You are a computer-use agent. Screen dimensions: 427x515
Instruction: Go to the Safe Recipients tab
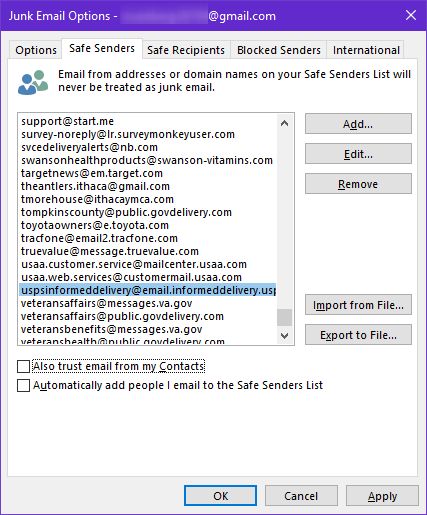point(186,50)
